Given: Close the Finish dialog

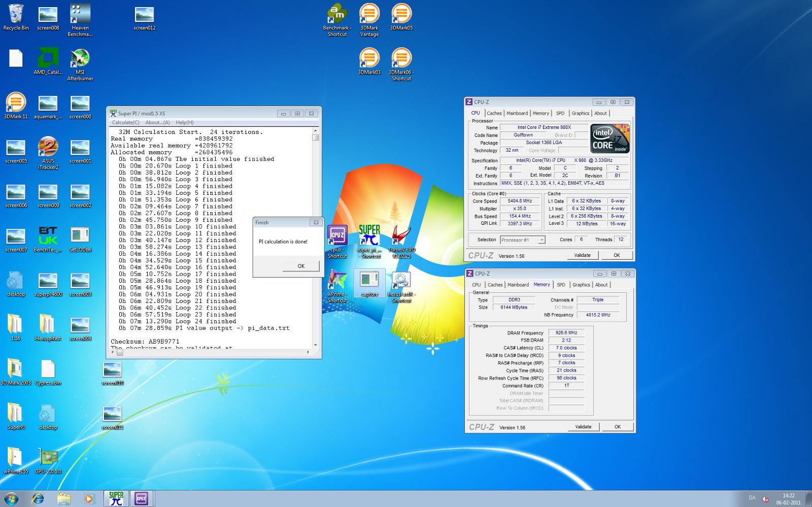Looking at the screenshot, I should point(316,222).
